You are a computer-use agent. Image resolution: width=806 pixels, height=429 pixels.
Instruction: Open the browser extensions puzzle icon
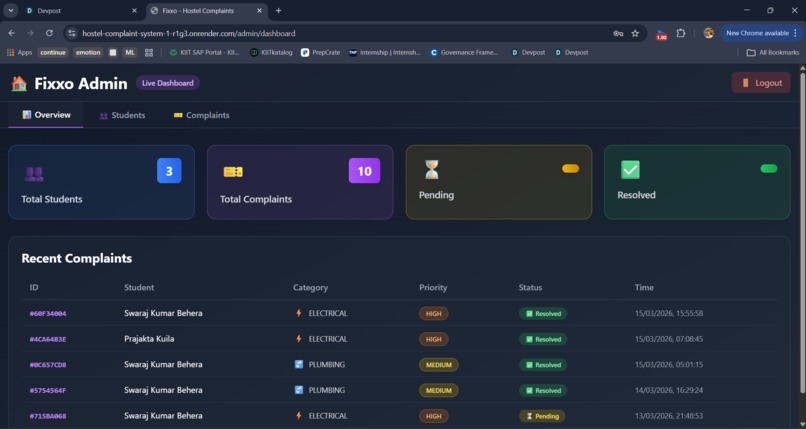pyautogui.click(x=681, y=33)
